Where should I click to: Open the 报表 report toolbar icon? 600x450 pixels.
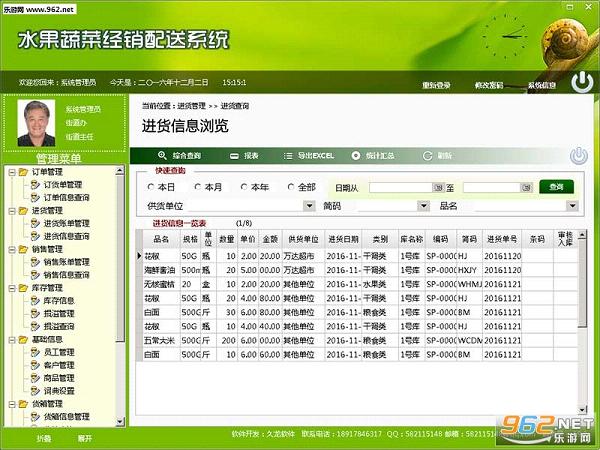[234, 156]
